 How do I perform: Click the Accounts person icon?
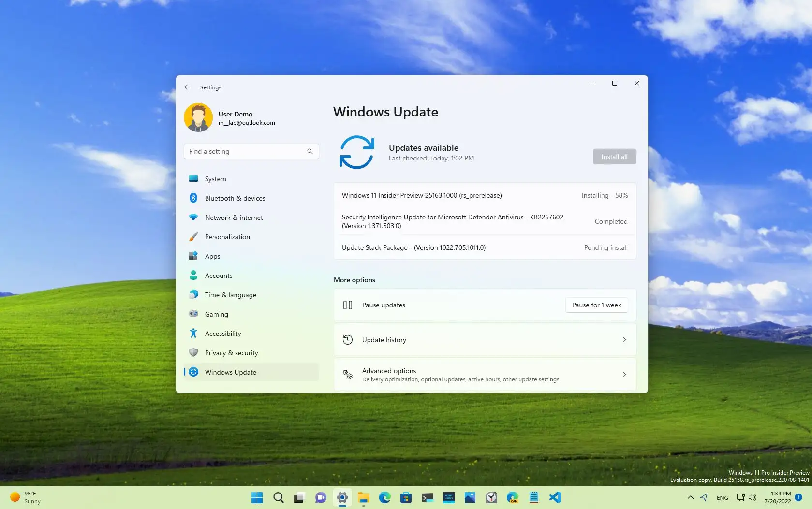pyautogui.click(x=193, y=275)
